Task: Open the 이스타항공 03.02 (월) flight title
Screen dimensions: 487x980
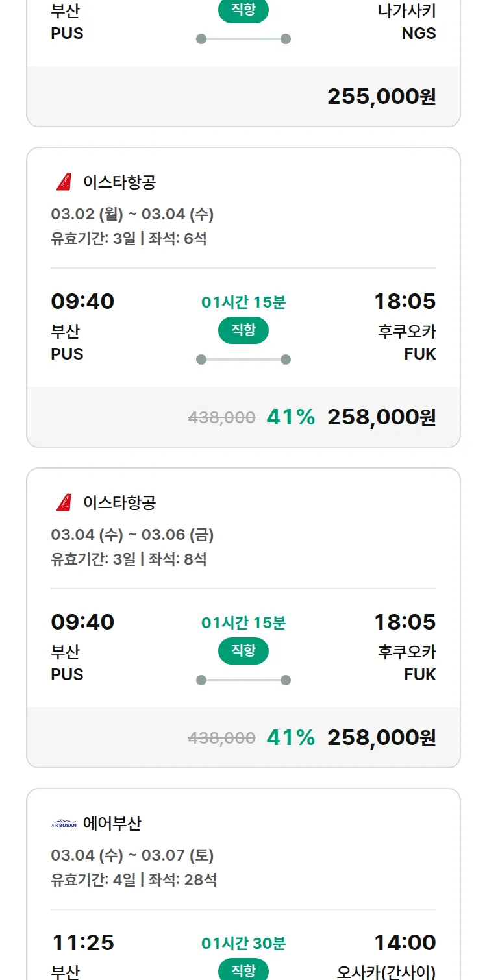Action: click(119, 182)
